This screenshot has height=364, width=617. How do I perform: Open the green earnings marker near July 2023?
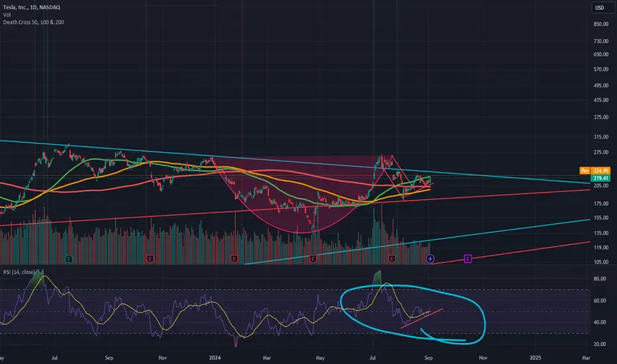[69, 259]
